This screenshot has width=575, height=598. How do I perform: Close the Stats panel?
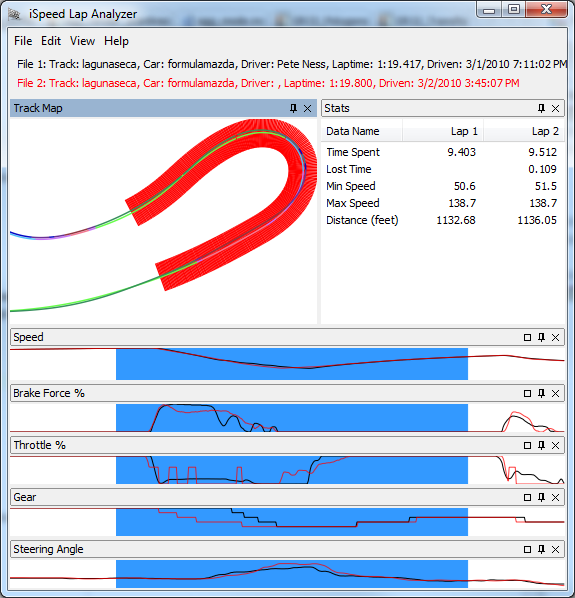pyautogui.click(x=556, y=109)
